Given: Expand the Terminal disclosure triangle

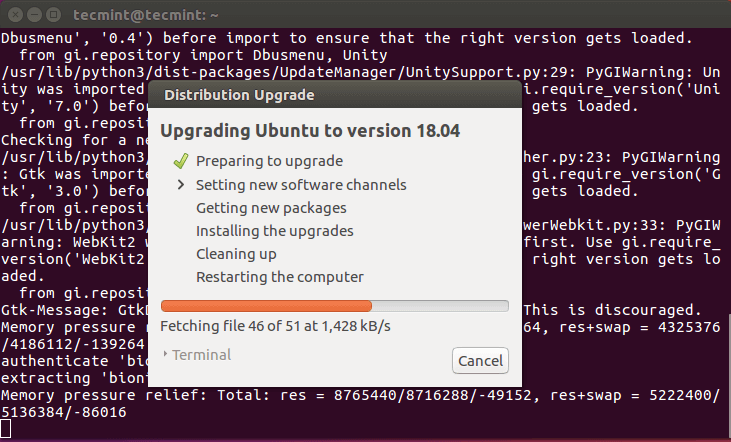Looking at the screenshot, I should pos(165,355).
